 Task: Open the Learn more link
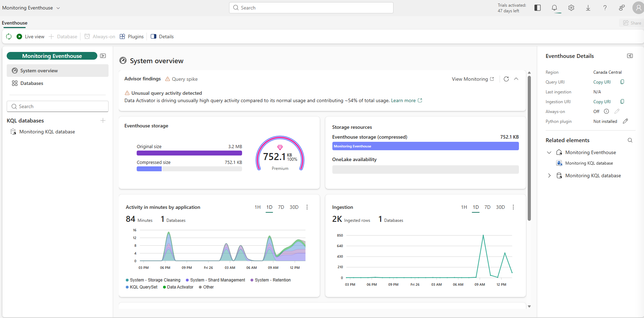pos(406,100)
